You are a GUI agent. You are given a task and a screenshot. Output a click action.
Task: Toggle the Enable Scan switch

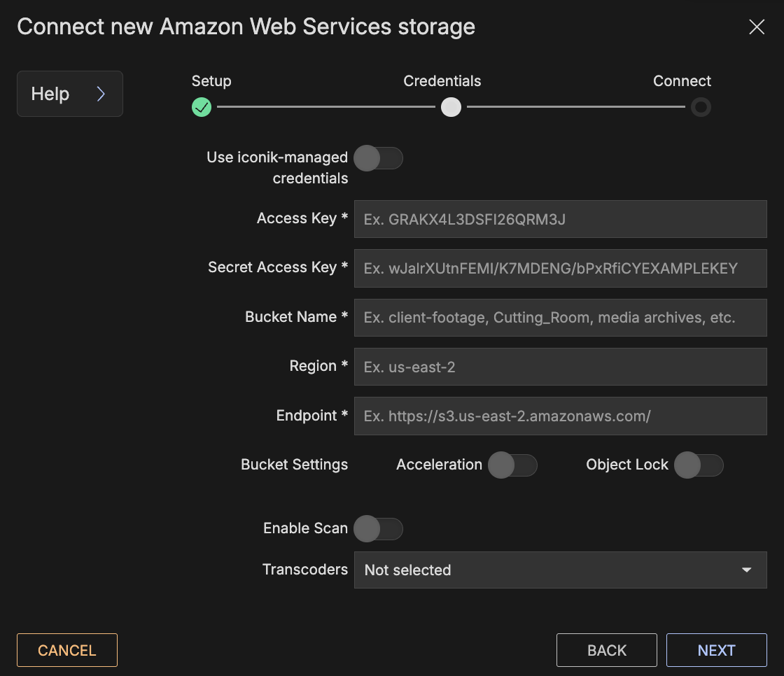point(378,529)
